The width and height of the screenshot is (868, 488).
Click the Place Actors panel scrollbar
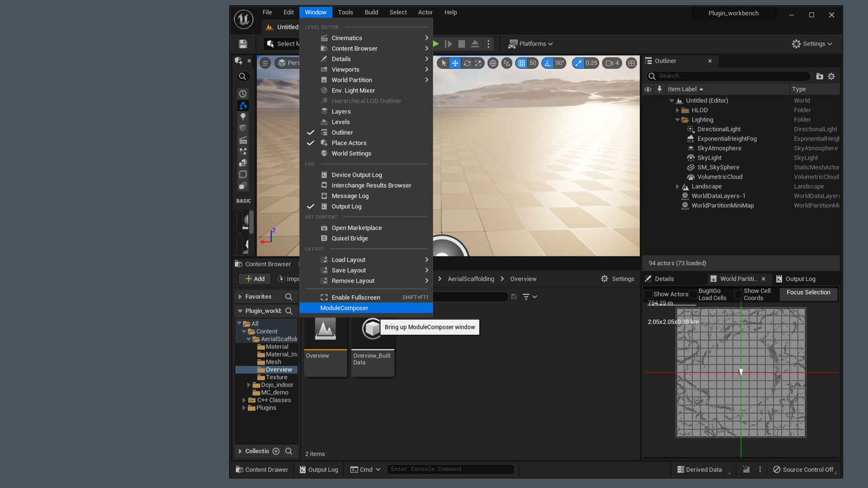click(251, 222)
